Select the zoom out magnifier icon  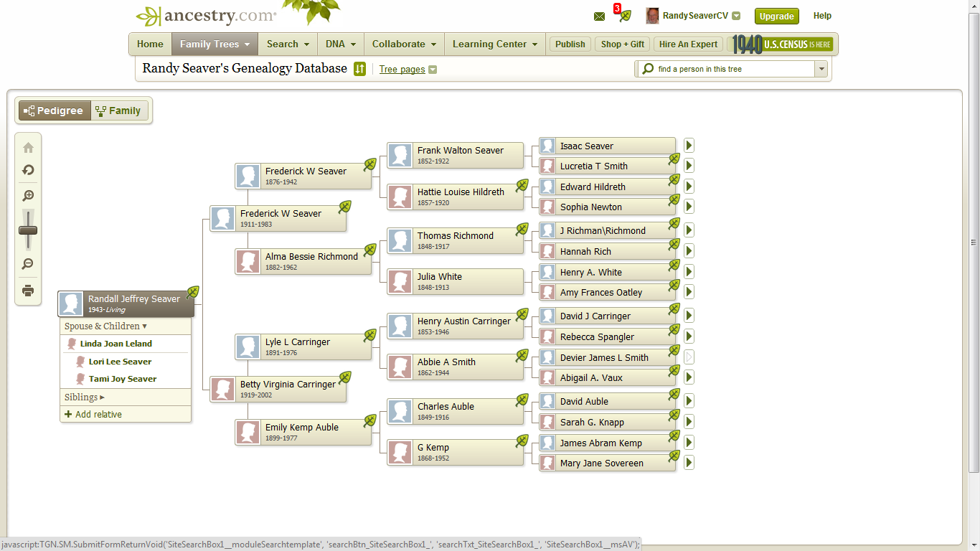point(27,263)
